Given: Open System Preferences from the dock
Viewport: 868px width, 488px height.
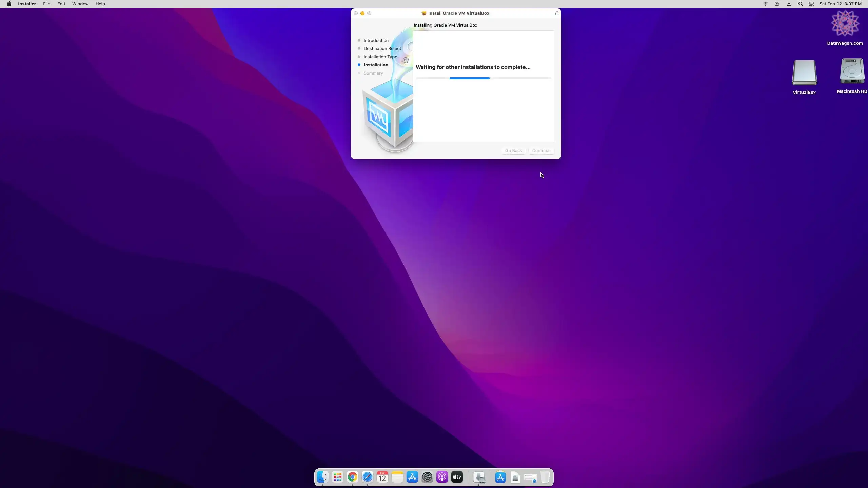Looking at the screenshot, I should click(x=427, y=477).
